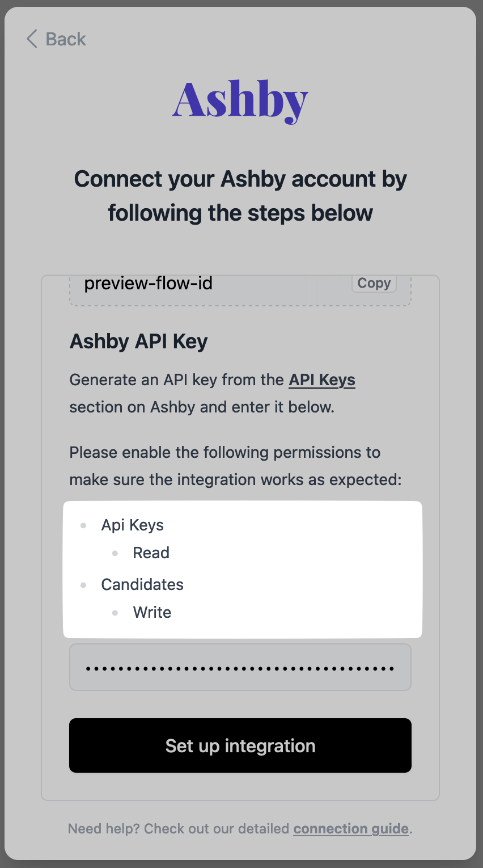Click the bullet beside Api Keys
Image resolution: width=483 pixels, height=868 pixels.
(83, 526)
